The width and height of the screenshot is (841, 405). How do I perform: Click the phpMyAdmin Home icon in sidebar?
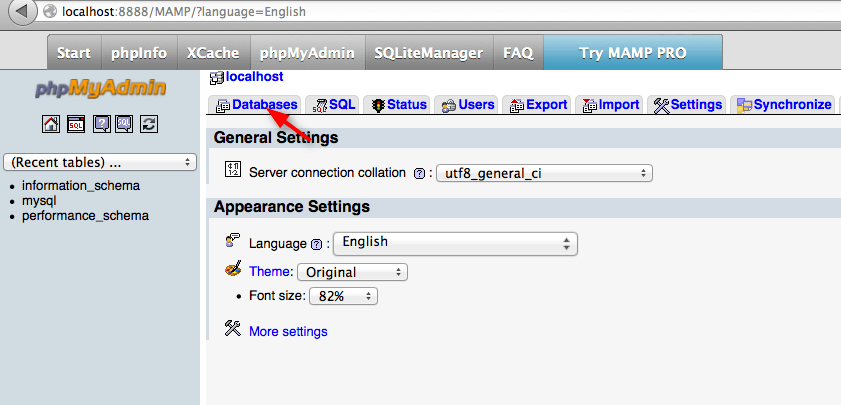(x=50, y=124)
